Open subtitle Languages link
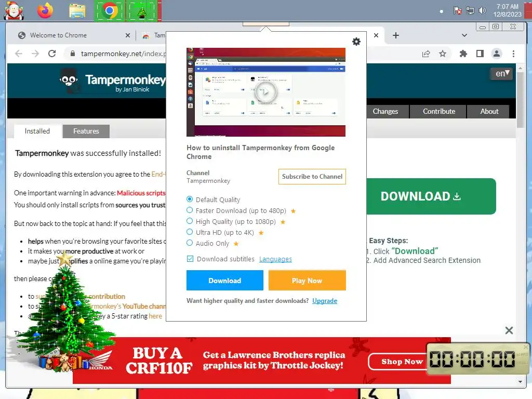The image size is (532, 399). point(275,259)
